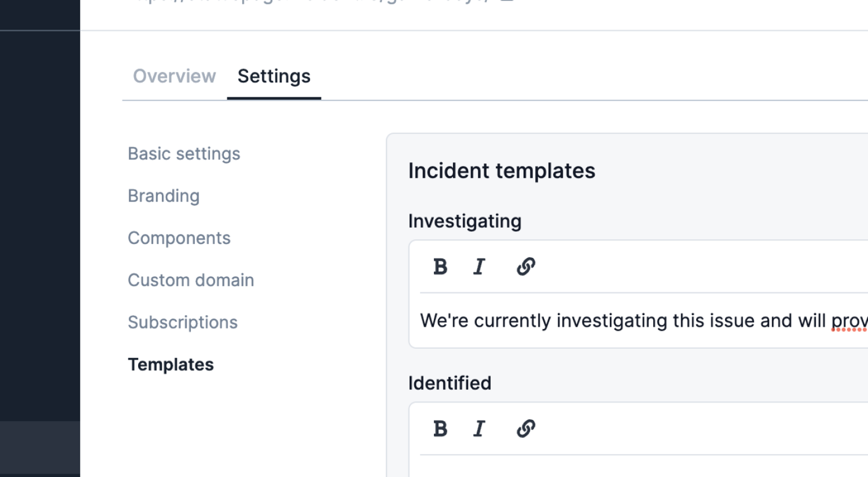
Task: Click the highlighted item in dark sidebar
Action: click(x=40, y=447)
